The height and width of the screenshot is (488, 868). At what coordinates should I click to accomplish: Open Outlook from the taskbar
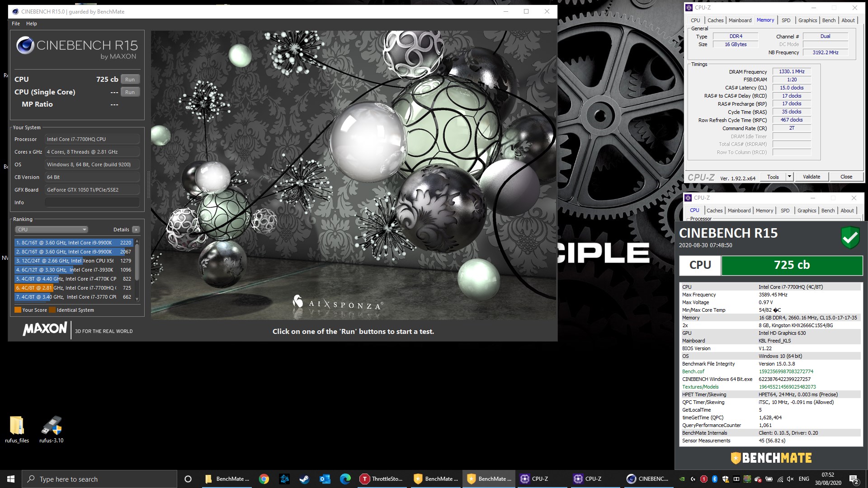[x=325, y=479]
